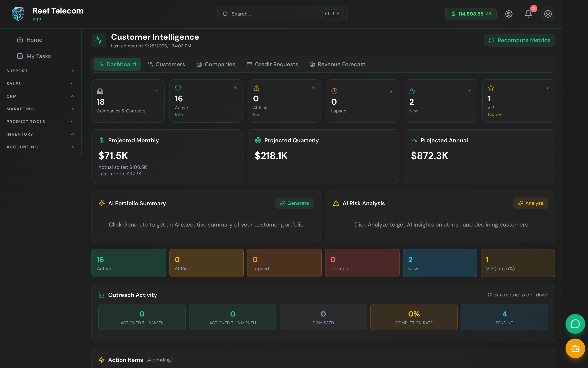This screenshot has height=368, width=588.
Task: Click the Customer Intelligence pulse icon
Action: pyautogui.click(x=99, y=40)
